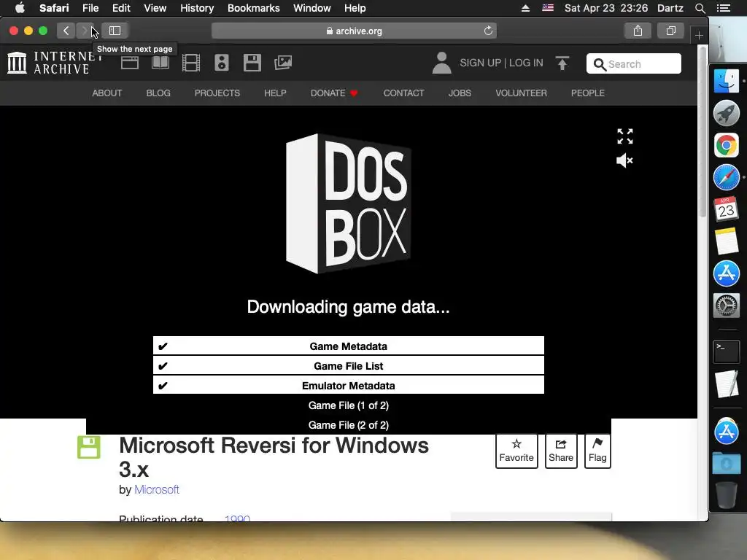Open the View menu
The height and width of the screenshot is (560, 747).
point(155,8)
